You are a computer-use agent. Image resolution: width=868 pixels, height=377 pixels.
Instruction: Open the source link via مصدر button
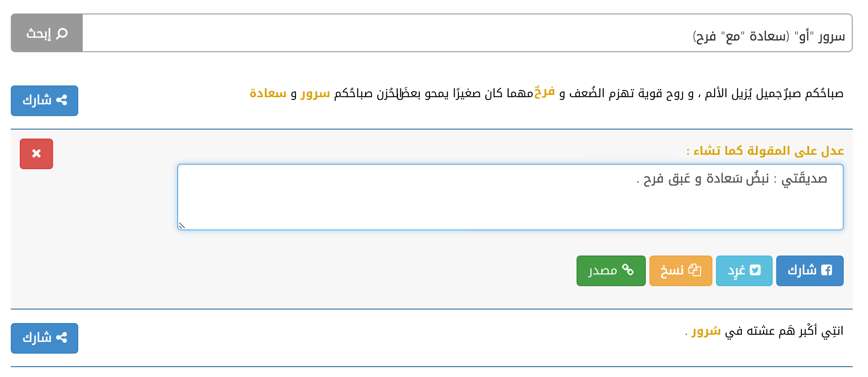pos(611,271)
